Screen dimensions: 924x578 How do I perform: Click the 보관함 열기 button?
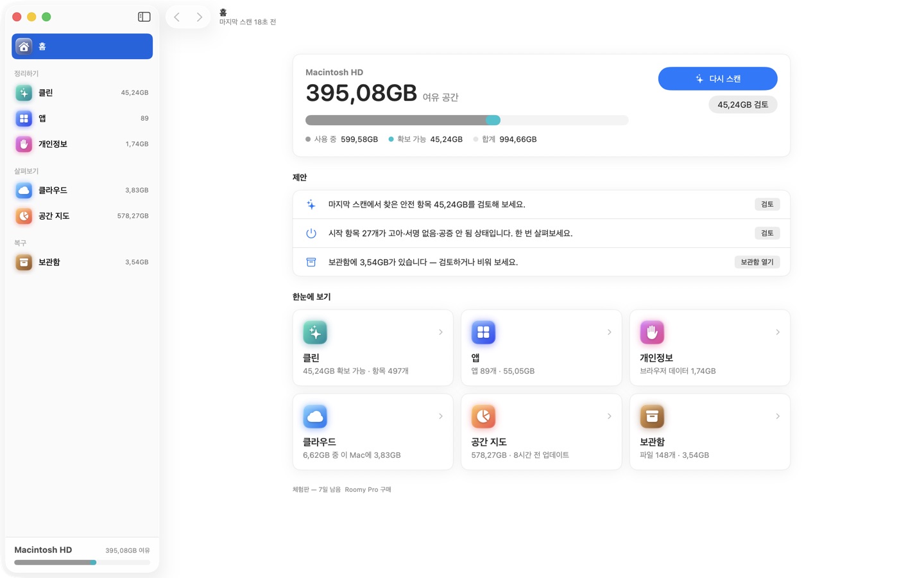click(x=757, y=262)
